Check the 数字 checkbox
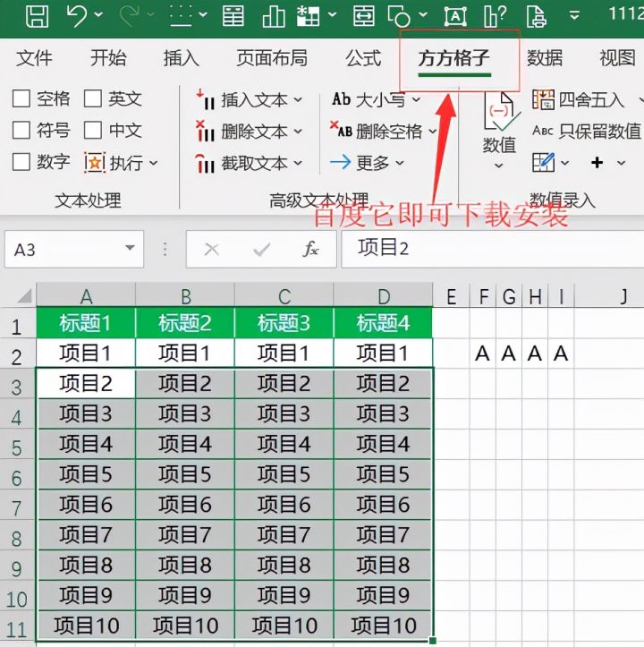Viewport: 644px width, 647px height. click(21, 162)
